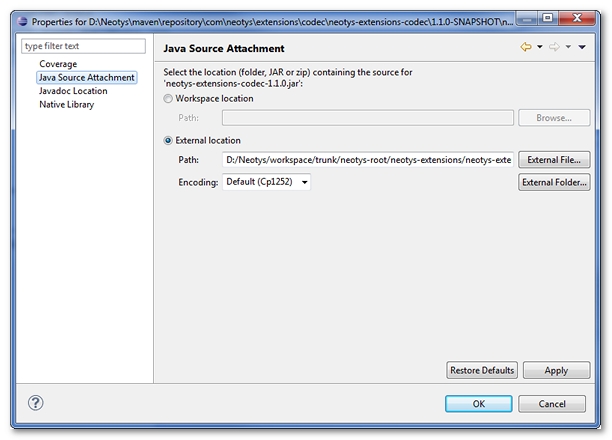Select Java Source Attachment page
The height and width of the screenshot is (440, 612).
tap(87, 77)
